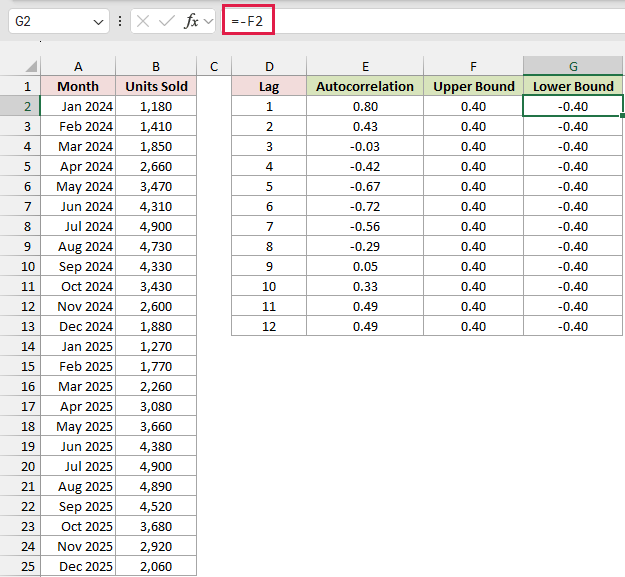Select row 13 header
Screen dimensions: 625x577
[20, 326]
